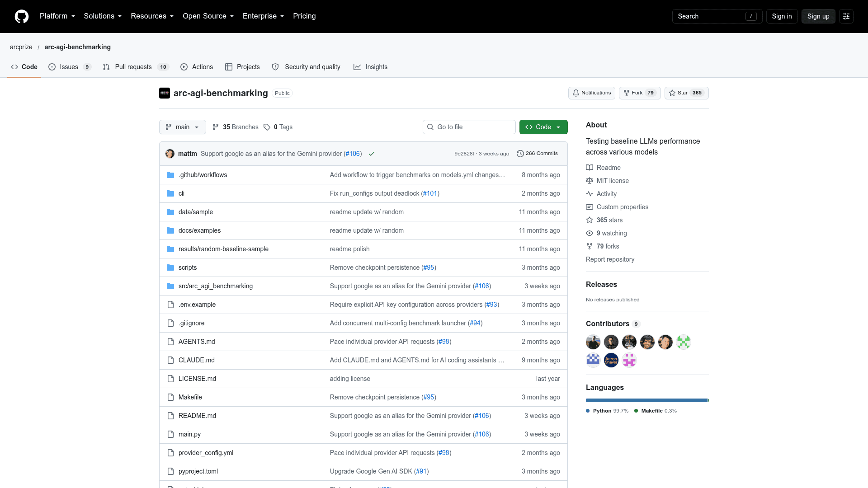868x488 pixels.
Task: Star the repository
Action: point(686,93)
